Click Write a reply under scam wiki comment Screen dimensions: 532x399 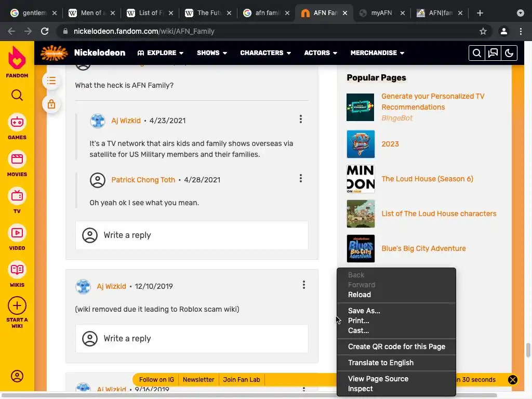[192, 339]
